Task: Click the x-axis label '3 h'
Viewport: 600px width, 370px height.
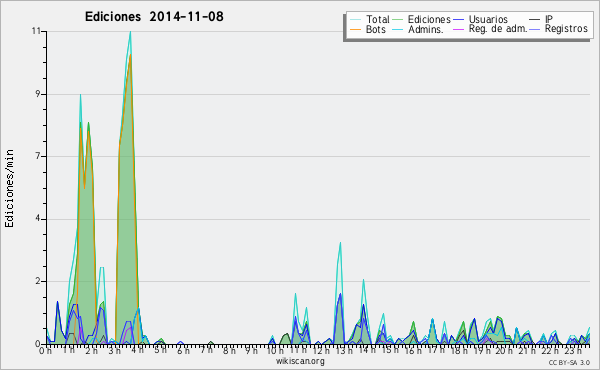Action: point(114,350)
